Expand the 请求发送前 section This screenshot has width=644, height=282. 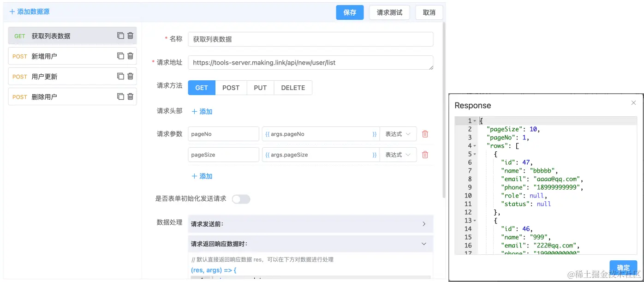click(423, 223)
